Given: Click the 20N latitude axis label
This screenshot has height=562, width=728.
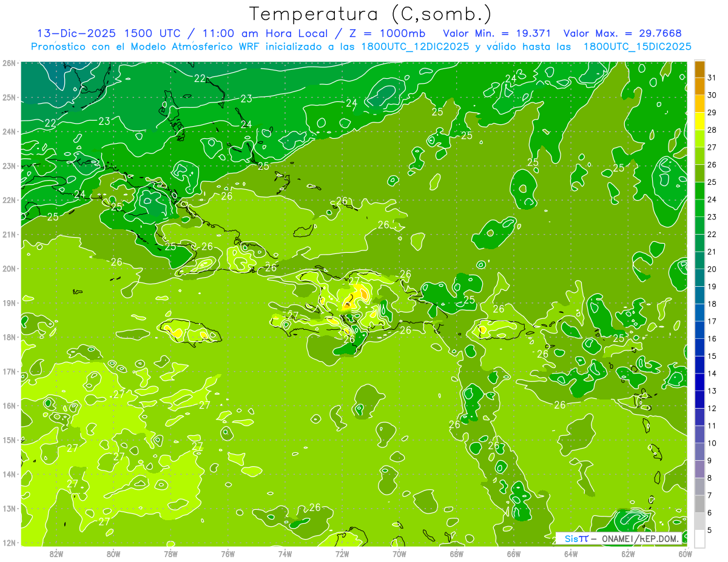Looking at the screenshot, I should point(9,269).
